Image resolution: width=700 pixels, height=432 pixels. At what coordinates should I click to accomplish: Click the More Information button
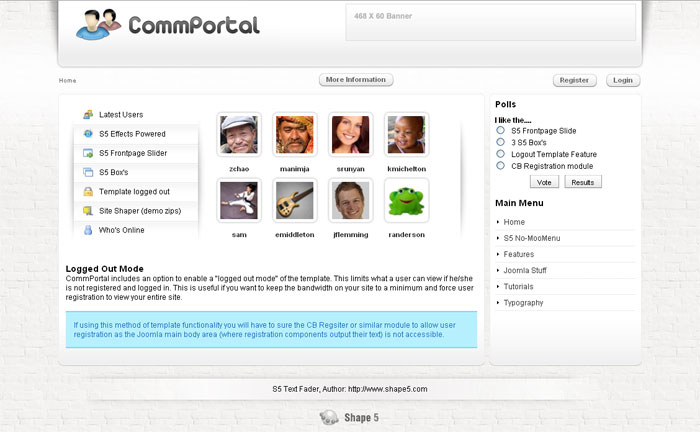pos(356,80)
